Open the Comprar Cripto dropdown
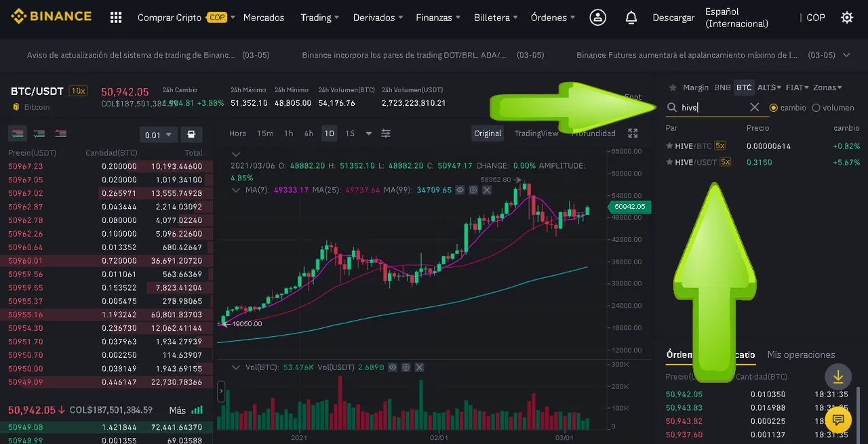 point(186,18)
